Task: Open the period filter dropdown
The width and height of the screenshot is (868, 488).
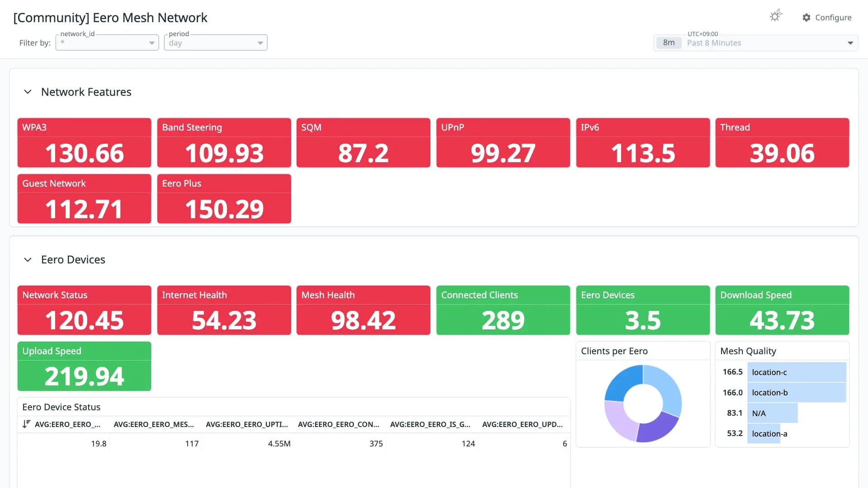Action: coord(216,42)
